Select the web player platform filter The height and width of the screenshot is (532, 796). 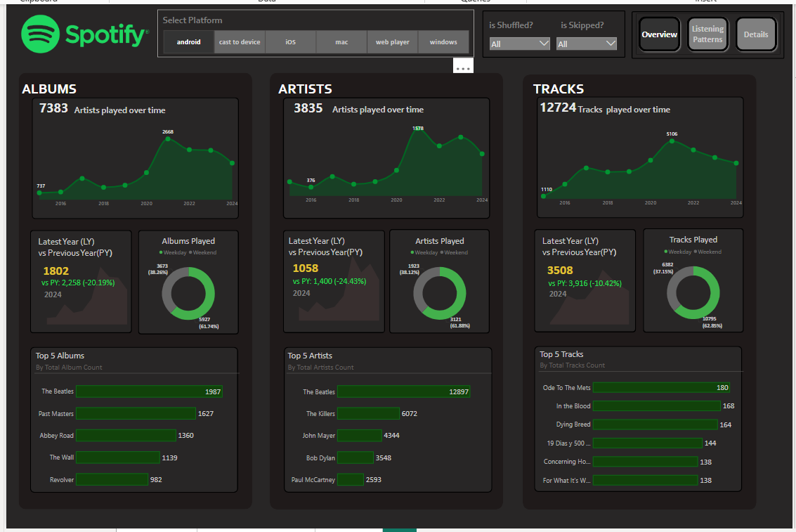point(392,42)
